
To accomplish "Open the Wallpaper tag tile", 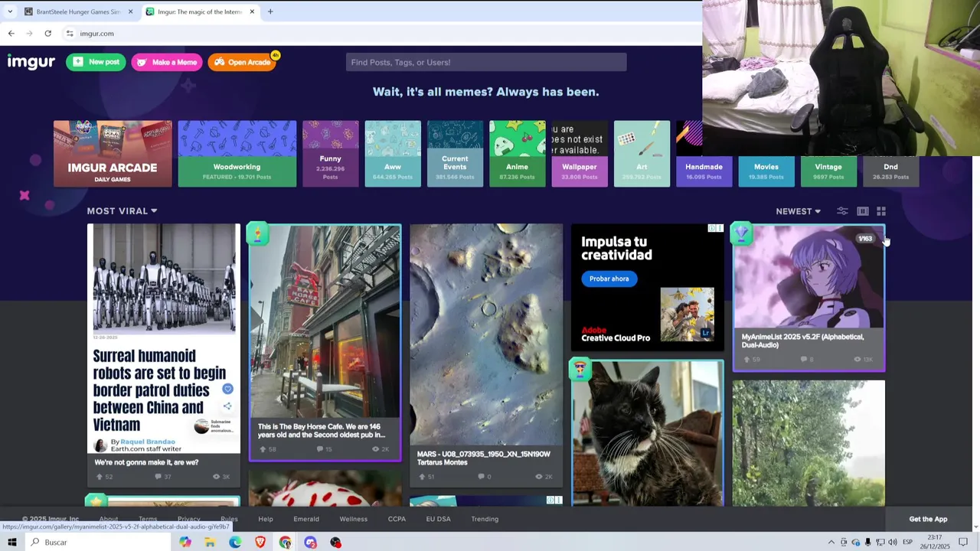I will coord(580,153).
